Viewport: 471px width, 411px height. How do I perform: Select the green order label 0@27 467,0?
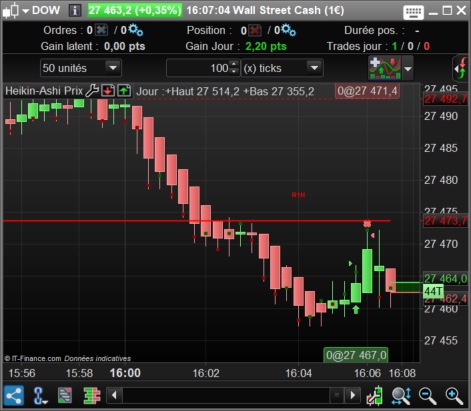click(356, 355)
